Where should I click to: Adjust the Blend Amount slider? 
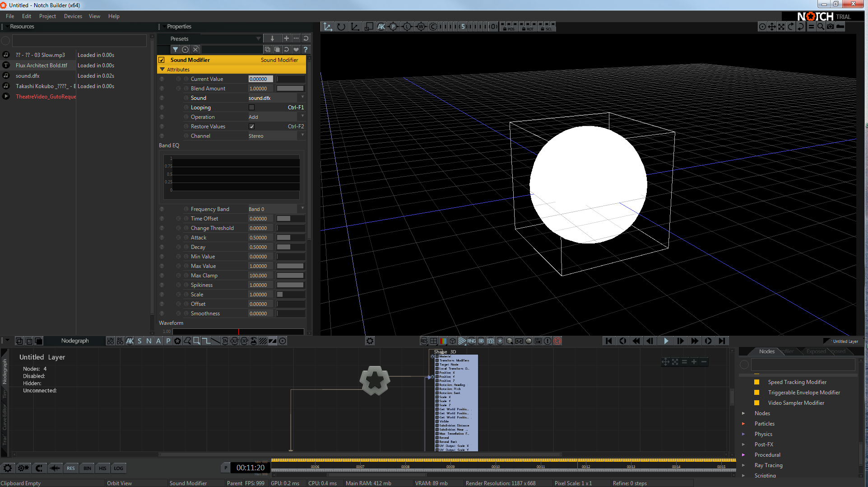[x=290, y=89]
